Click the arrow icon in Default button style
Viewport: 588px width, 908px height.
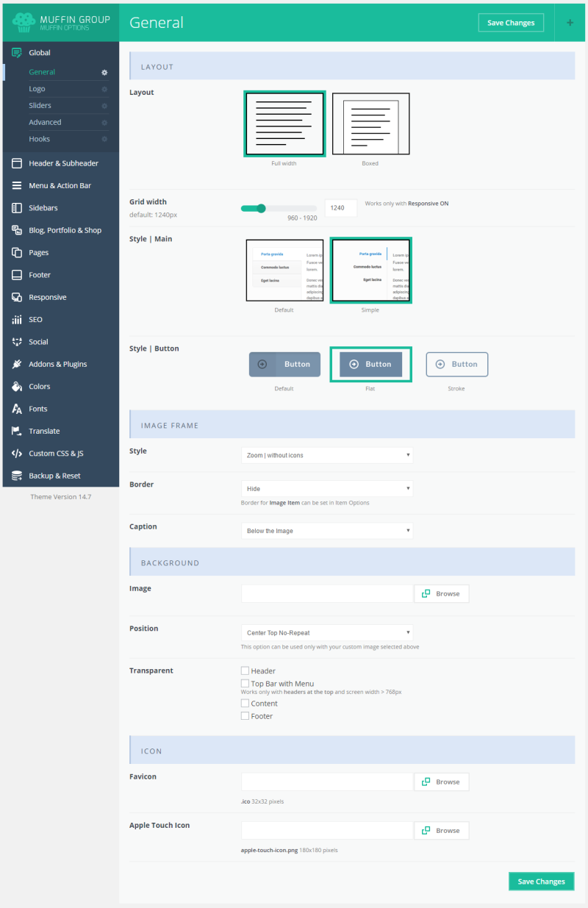pos(262,364)
